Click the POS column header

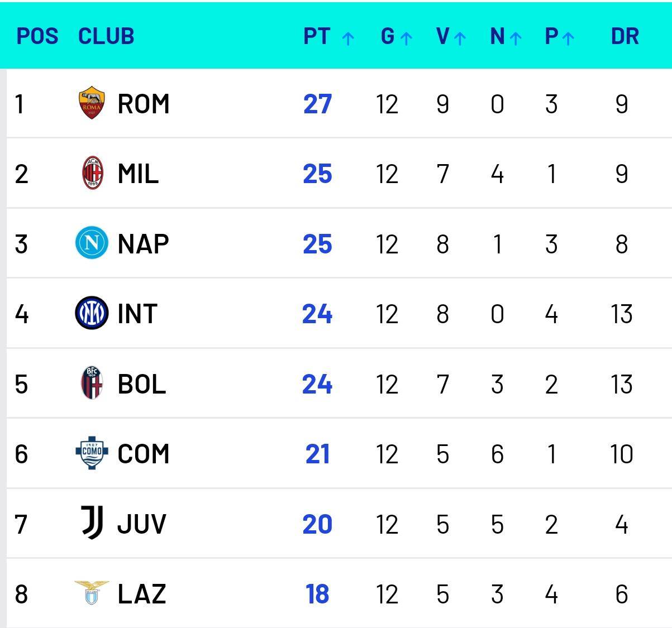pyautogui.click(x=37, y=36)
